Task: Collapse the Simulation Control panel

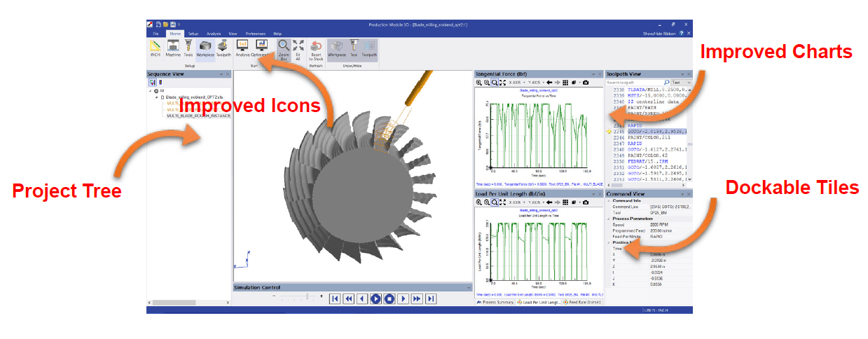Action: pos(467,288)
